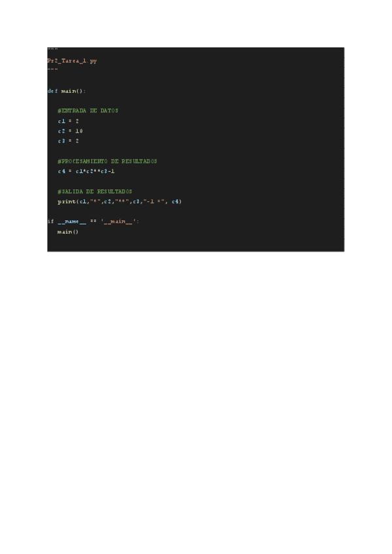
Task: Click the c1*c2**c3-1 expression
Action: tap(95, 171)
